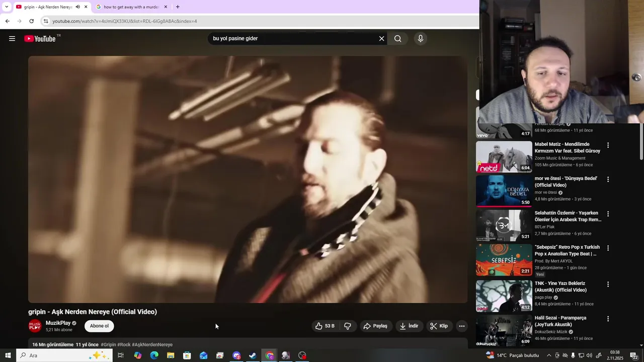Share the video via Paylaş button
Image resolution: width=644 pixels, height=362 pixels.
click(x=375, y=326)
